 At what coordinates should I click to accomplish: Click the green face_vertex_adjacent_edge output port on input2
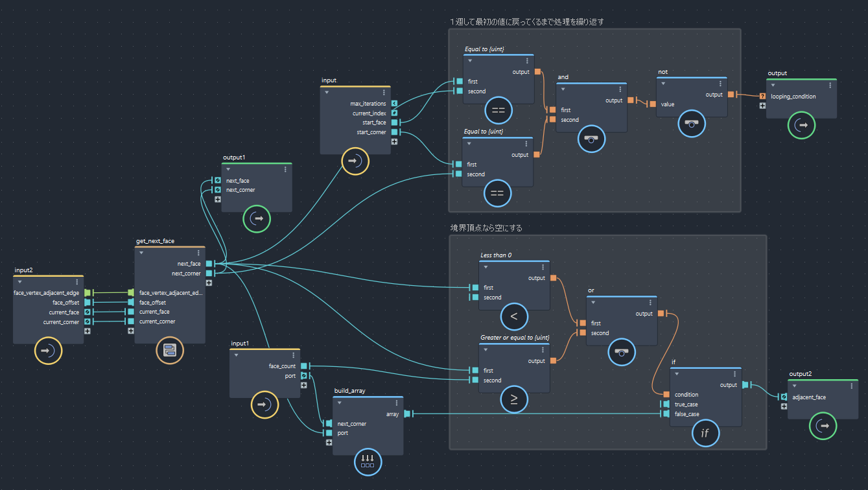[x=88, y=293]
